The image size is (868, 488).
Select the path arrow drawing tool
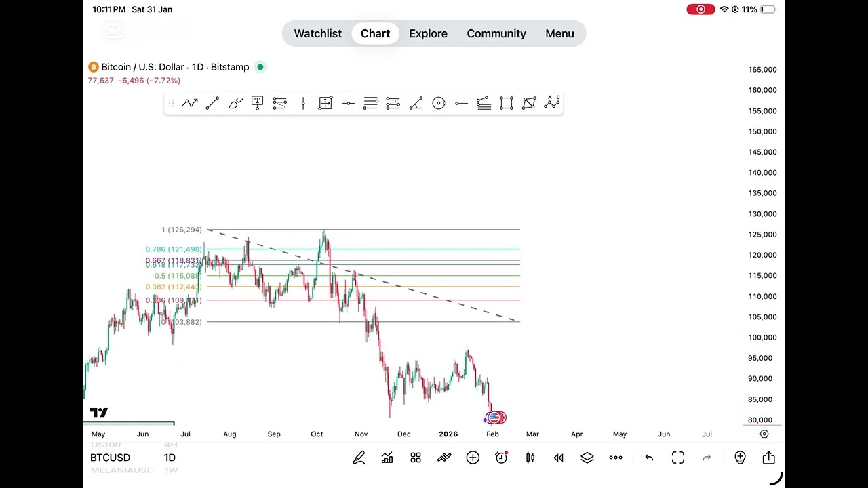(190, 103)
